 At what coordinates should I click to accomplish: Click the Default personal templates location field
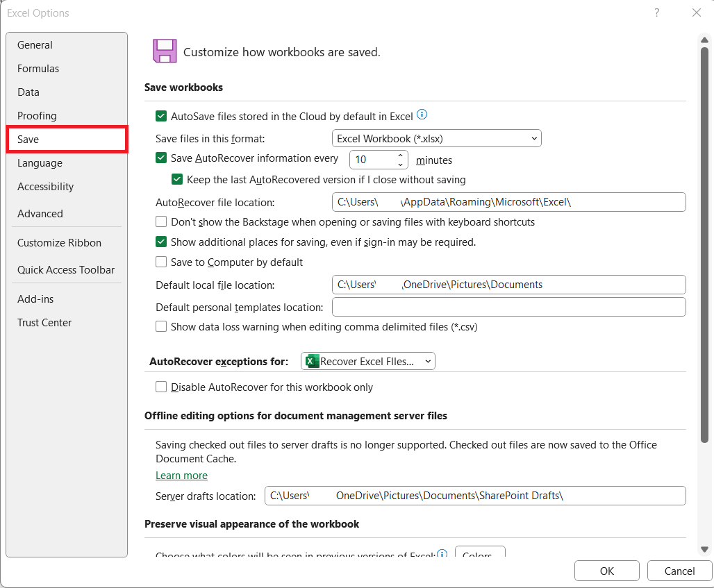[x=508, y=307]
